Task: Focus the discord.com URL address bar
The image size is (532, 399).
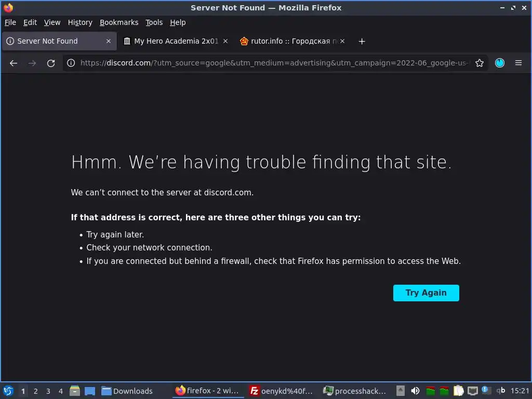Action: 275,63
